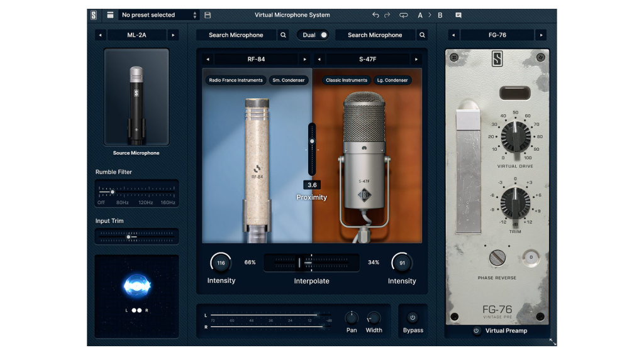The width and height of the screenshot is (644, 355).
Task: Go to previous source microphone before ML-2A
Action: pyautogui.click(x=100, y=35)
